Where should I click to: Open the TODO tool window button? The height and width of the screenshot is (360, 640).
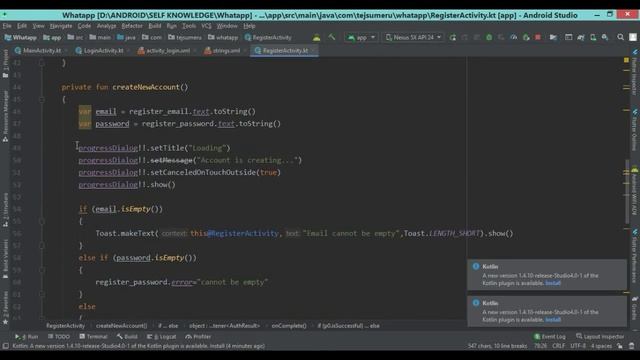coord(59,337)
